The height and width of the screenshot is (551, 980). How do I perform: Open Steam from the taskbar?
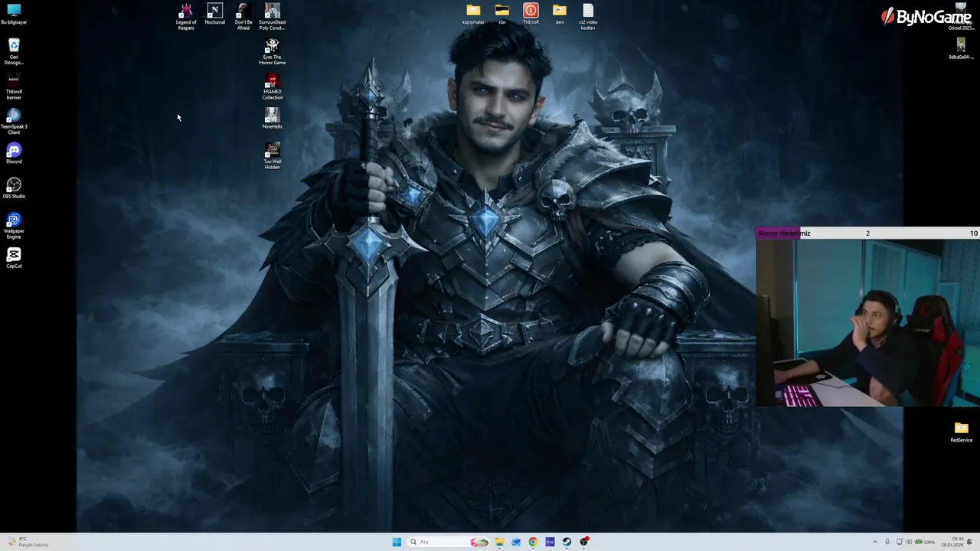coord(567,542)
